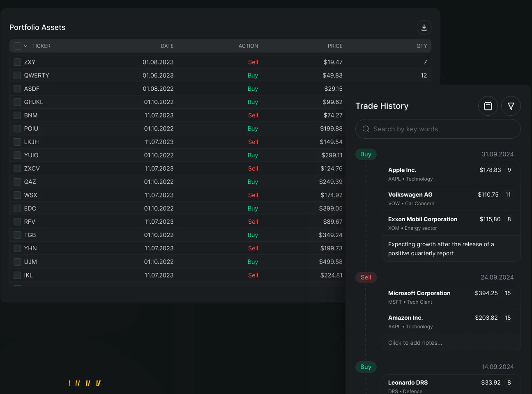Expand the selection dropdown next to TICKER

pos(25,46)
